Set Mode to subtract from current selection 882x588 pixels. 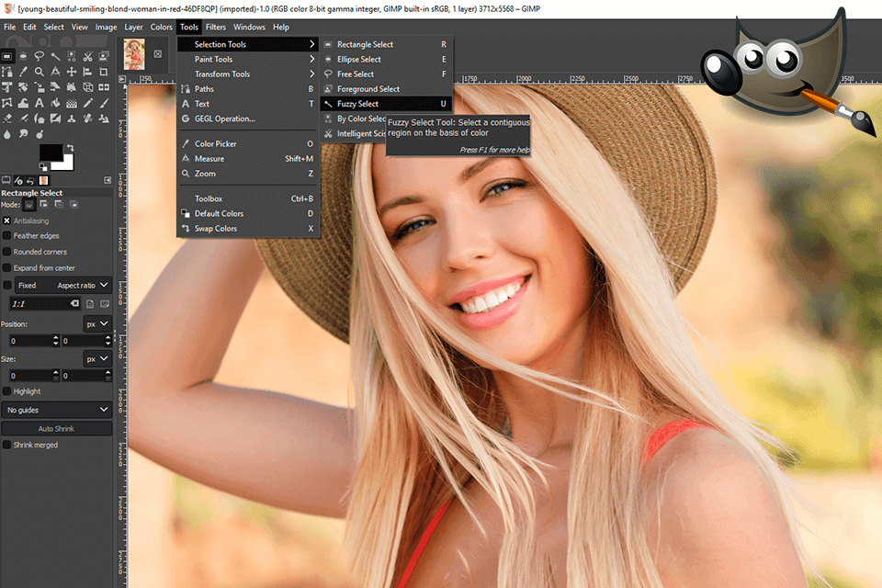pyautogui.click(x=59, y=204)
